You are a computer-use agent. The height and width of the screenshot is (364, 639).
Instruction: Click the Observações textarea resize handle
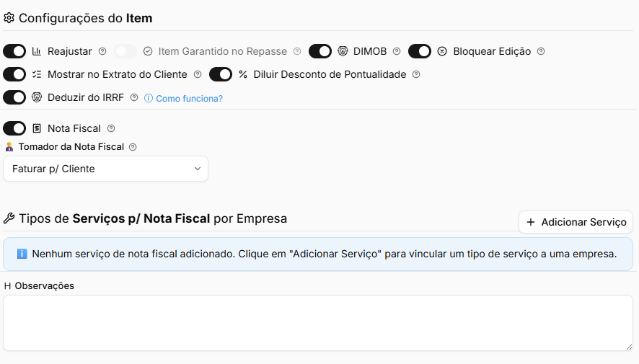[x=629, y=347]
